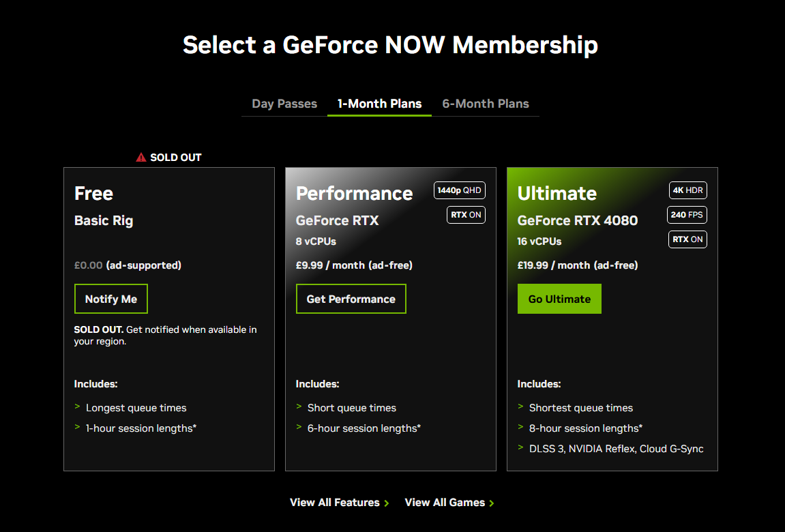785x532 pixels.
Task: Click the chevron next to View All Games
Action: coord(492,503)
